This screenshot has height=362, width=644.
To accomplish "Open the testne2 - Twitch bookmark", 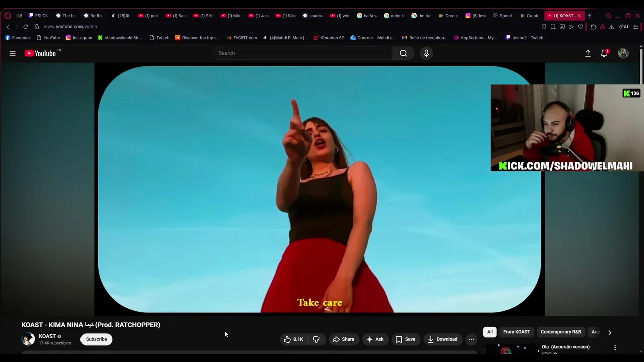I will pos(524,38).
